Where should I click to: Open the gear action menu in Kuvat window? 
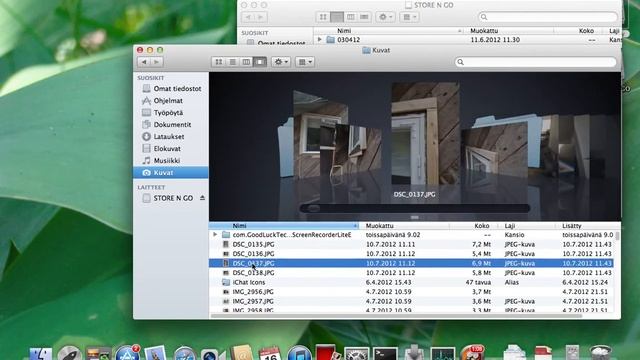[281, 62]
